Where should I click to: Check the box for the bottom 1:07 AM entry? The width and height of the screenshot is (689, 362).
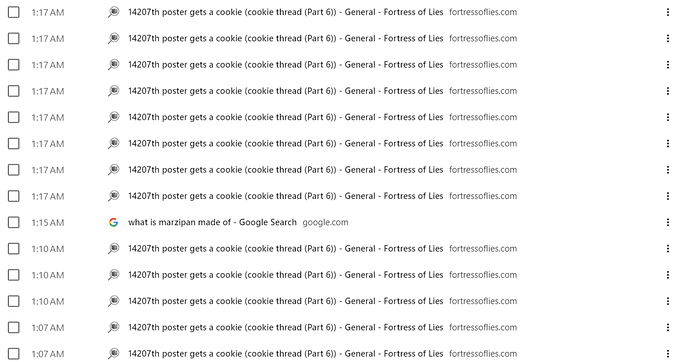14,354
